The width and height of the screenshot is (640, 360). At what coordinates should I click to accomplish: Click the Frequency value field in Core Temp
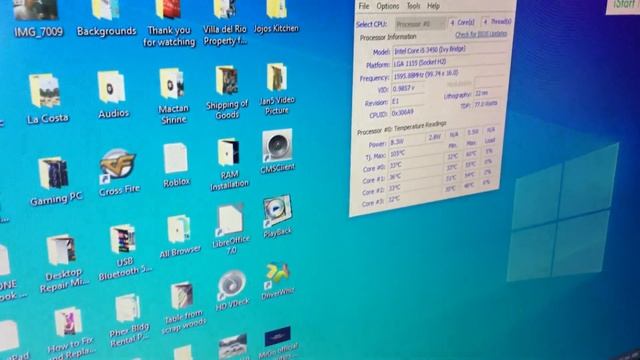click(448, 75)
